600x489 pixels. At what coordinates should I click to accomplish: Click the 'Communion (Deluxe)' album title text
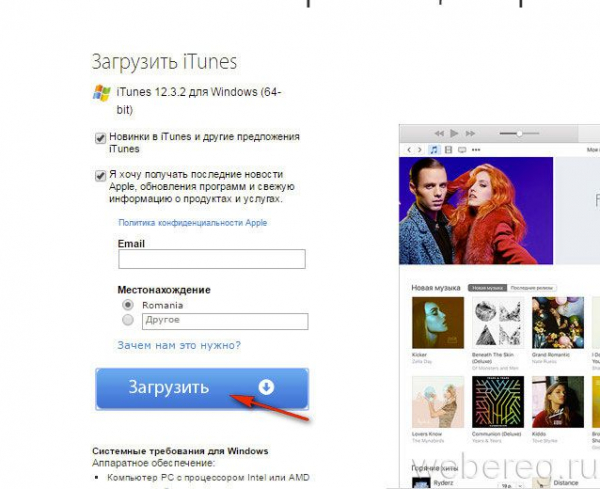coord(497,434)
